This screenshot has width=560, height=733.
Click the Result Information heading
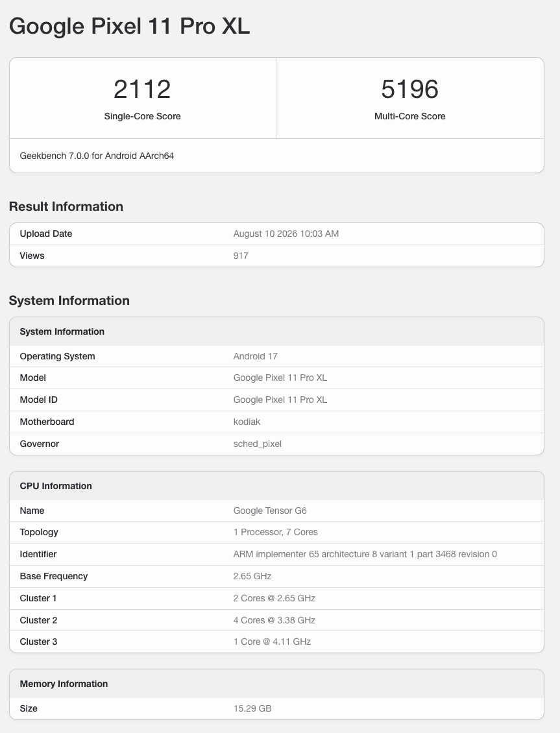pos(66,206)
